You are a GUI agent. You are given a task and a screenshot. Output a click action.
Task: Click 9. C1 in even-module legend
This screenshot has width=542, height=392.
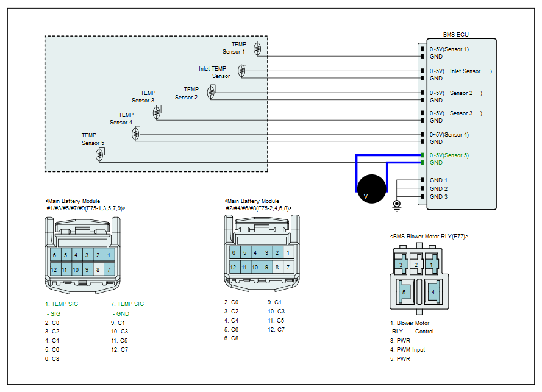click(274, 302)
